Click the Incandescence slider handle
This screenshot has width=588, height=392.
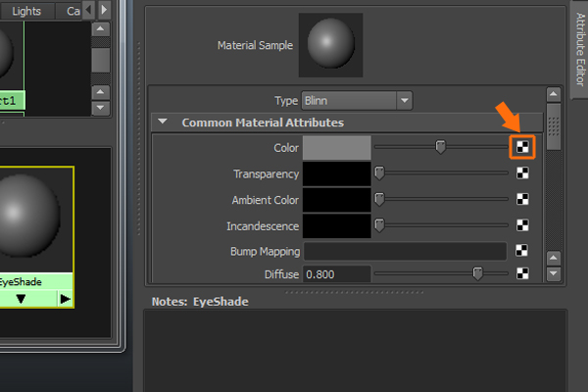(379, 225)
